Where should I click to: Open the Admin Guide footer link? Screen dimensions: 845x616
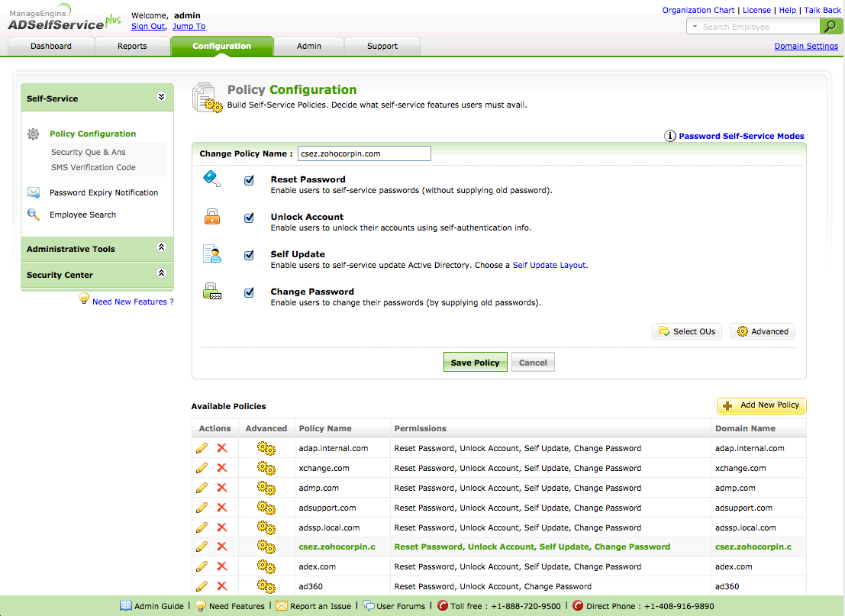[152, 606]
